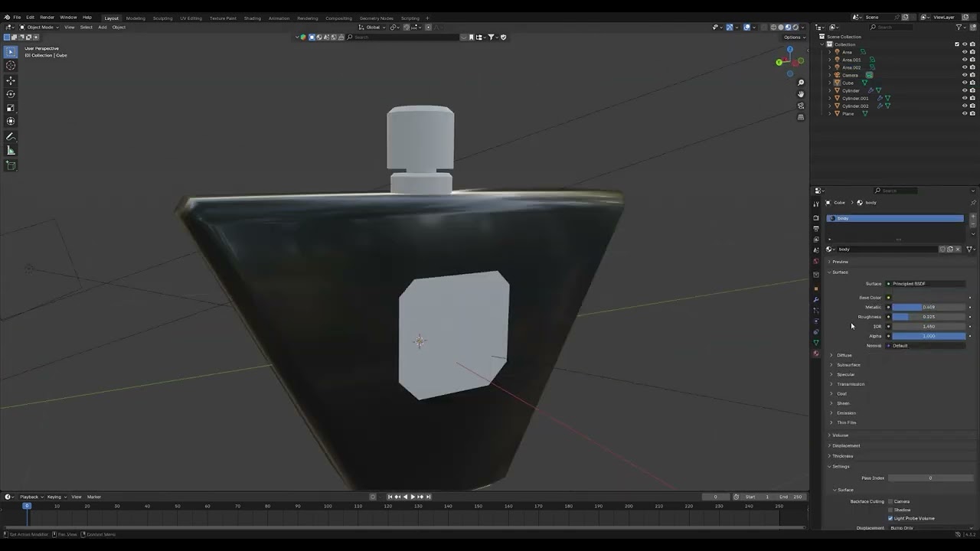Uncheck Light Probe Volume checkbox
The height and width of the screenshot is (551, 980).
pyautogui.click(x=890, y=518)
